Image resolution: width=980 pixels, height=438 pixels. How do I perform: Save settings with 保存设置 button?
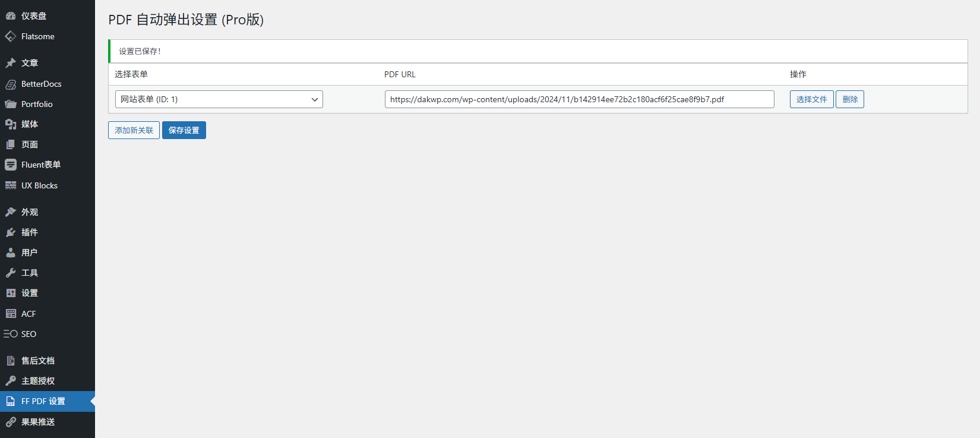(184, 130)
